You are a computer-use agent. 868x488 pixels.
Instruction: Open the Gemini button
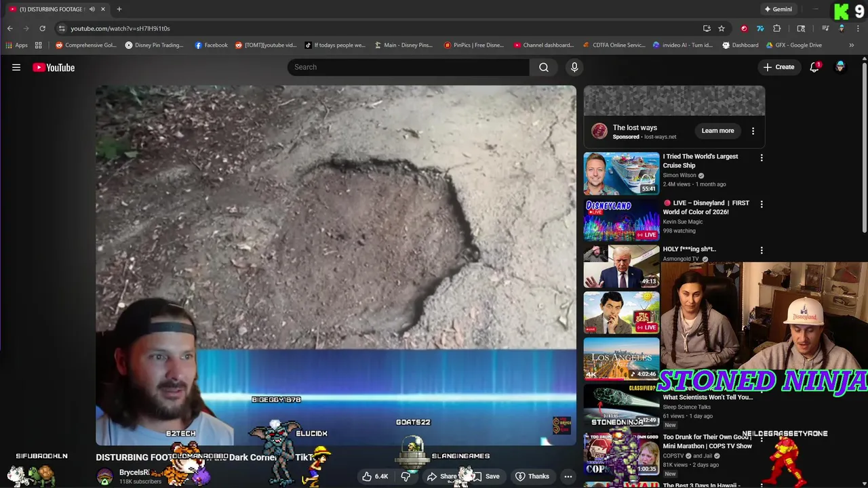(778, 9)
